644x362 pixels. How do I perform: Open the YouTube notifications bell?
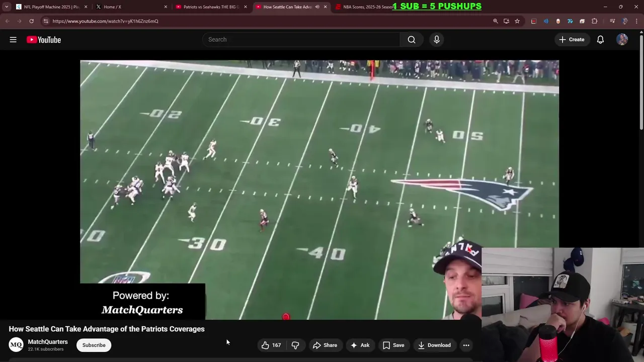(600, 40)
